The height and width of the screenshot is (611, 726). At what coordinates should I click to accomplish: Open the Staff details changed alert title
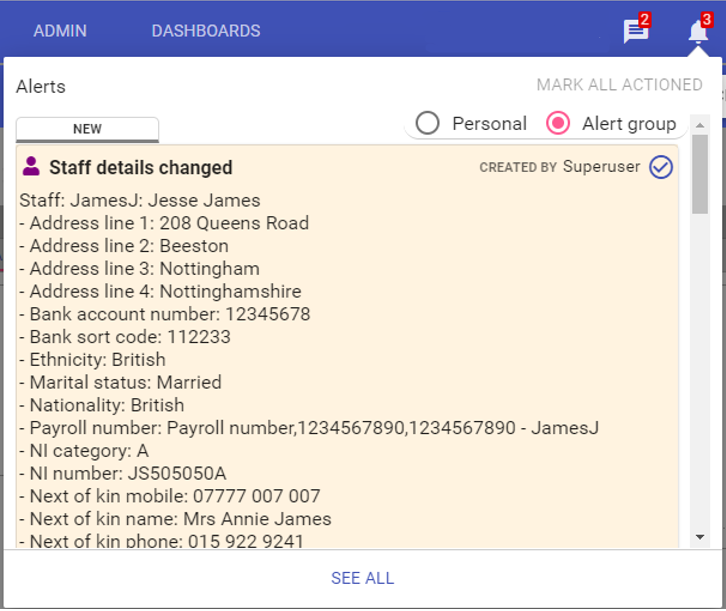[141, 168]
